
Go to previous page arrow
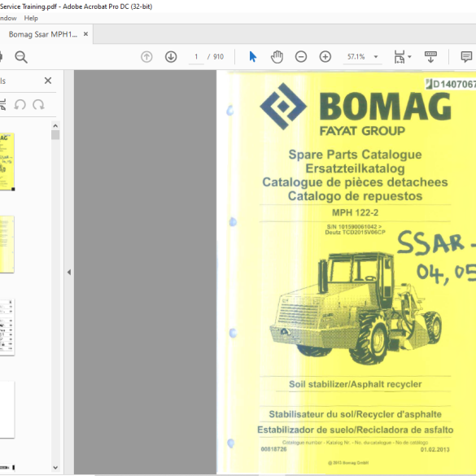[x=146, y=57]
